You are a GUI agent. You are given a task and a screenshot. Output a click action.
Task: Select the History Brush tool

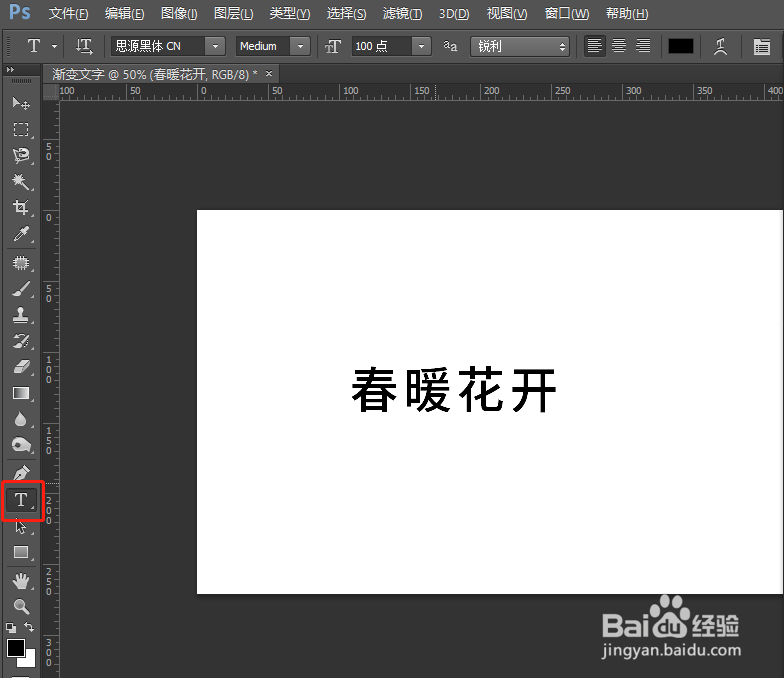20,341
